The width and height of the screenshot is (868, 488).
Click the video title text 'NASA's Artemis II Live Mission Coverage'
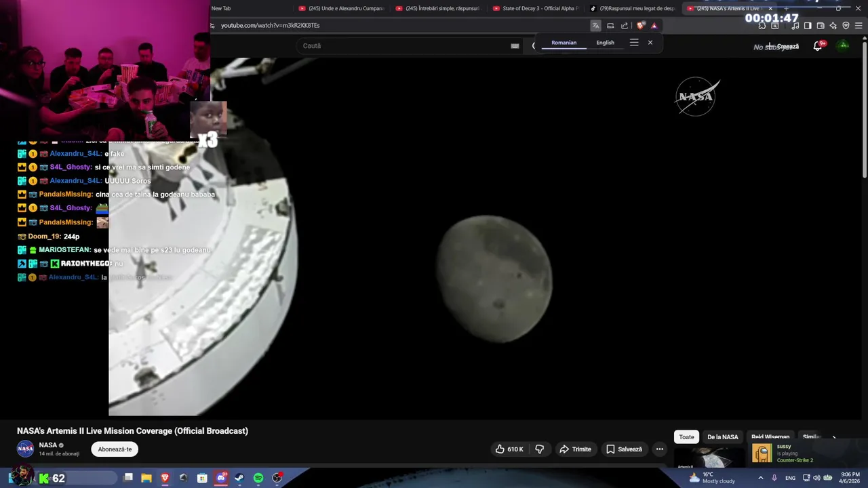coord(132,431)
